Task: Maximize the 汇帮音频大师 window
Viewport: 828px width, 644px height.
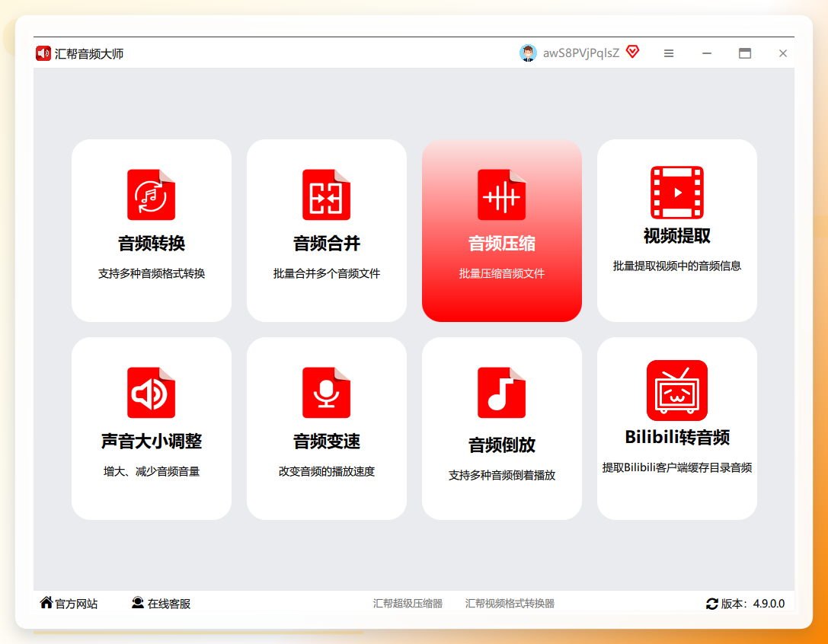Action: click(744, 53)
